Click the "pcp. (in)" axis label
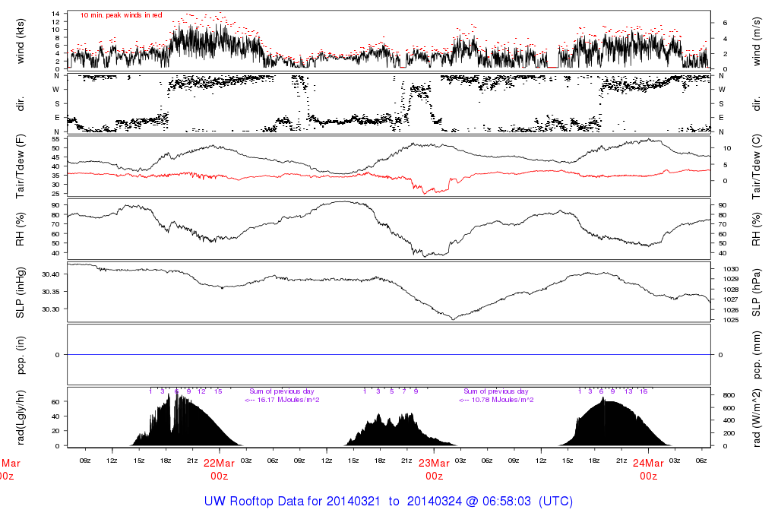Viewport: 778px width, 532px height. (21, 355)
